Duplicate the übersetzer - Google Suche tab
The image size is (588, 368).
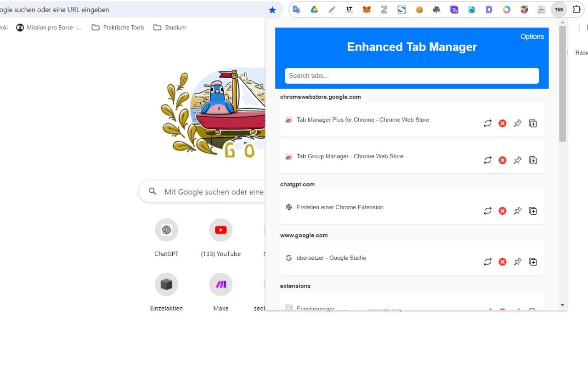533,262
